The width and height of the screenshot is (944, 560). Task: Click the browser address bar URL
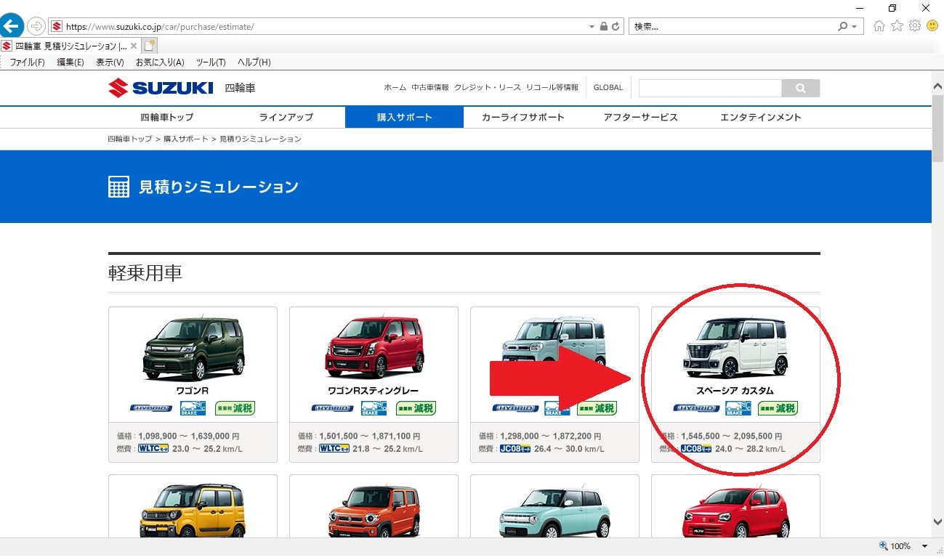click(160, 26)
